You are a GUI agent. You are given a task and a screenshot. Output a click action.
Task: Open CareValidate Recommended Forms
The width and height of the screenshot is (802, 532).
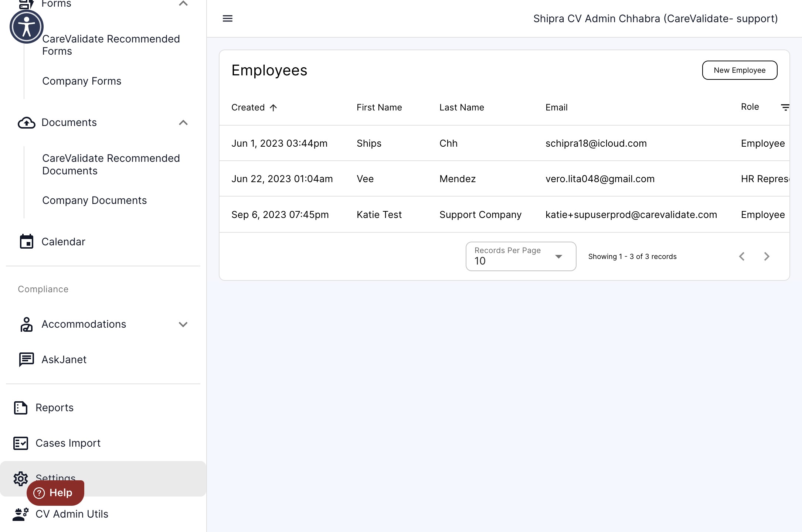(x=111, y=45)
